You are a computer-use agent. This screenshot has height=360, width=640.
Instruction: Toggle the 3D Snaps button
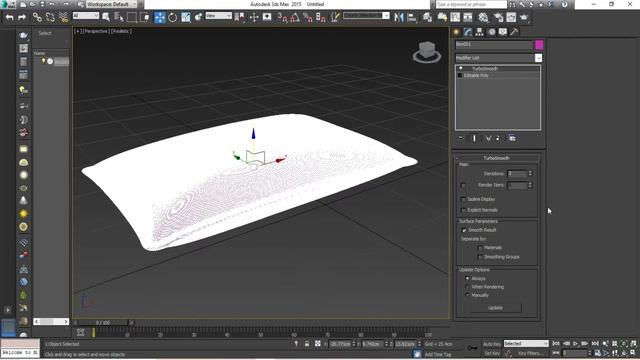(282, 17)
